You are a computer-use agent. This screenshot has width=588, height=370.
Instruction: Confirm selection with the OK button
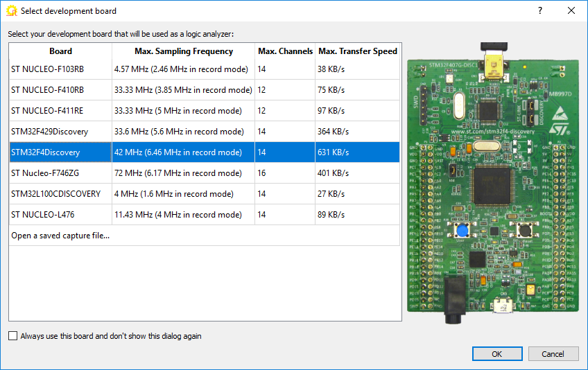coord(497,354)
